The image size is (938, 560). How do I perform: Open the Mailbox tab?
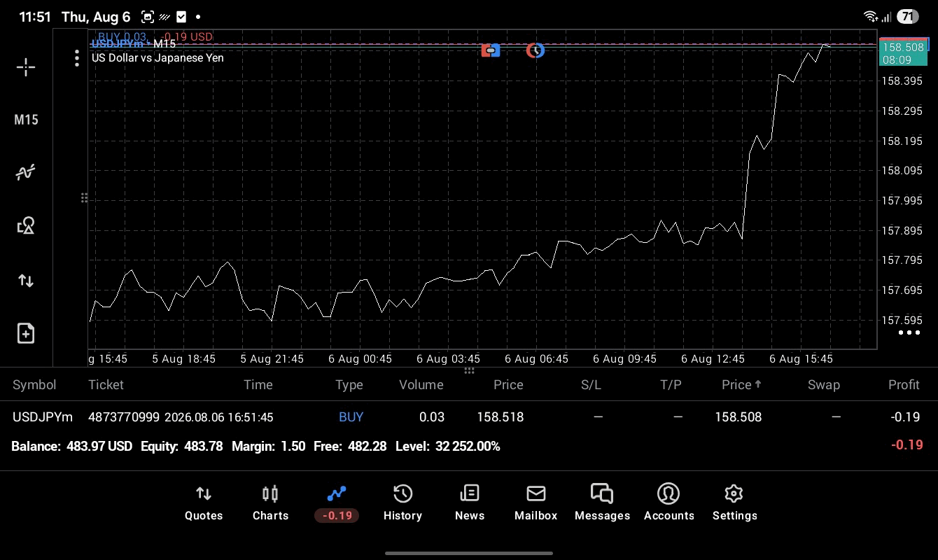[x=536, y=503]
